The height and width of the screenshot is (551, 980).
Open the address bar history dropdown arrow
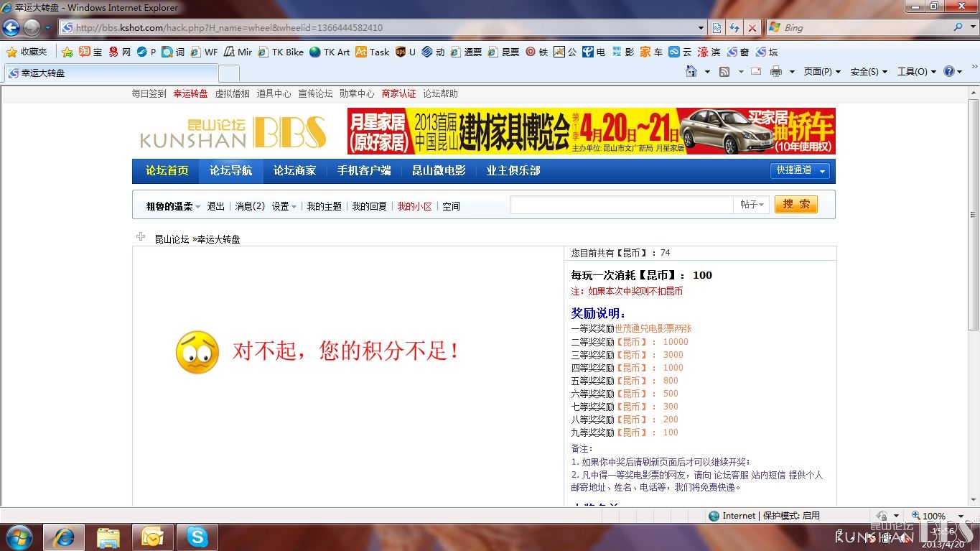[701, 28]
